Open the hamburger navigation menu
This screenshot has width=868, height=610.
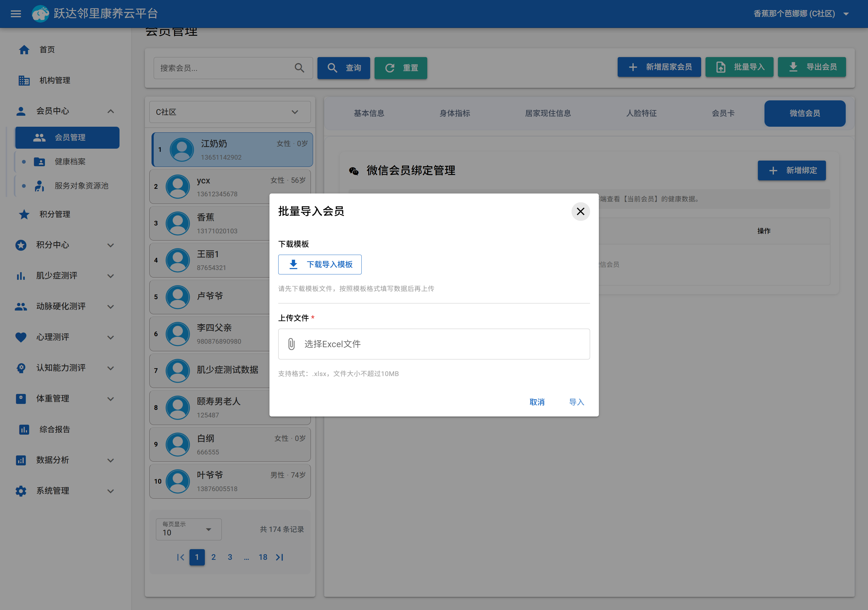pyautogui.click(x=16, y=14)
